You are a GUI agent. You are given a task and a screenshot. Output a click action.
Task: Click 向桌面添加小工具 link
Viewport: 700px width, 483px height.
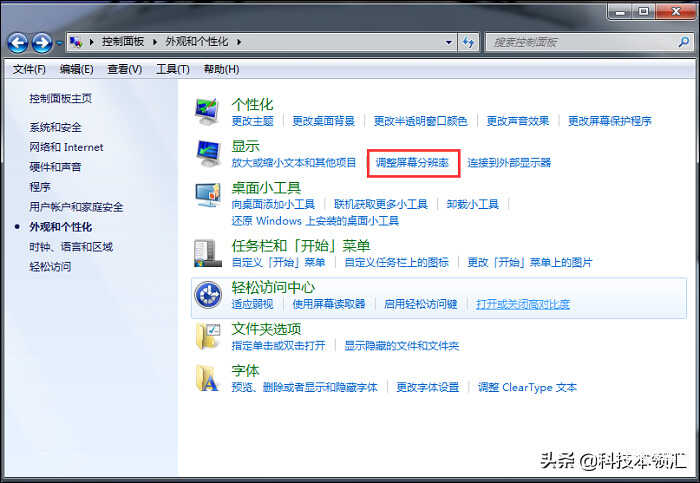tap(273, 204)
